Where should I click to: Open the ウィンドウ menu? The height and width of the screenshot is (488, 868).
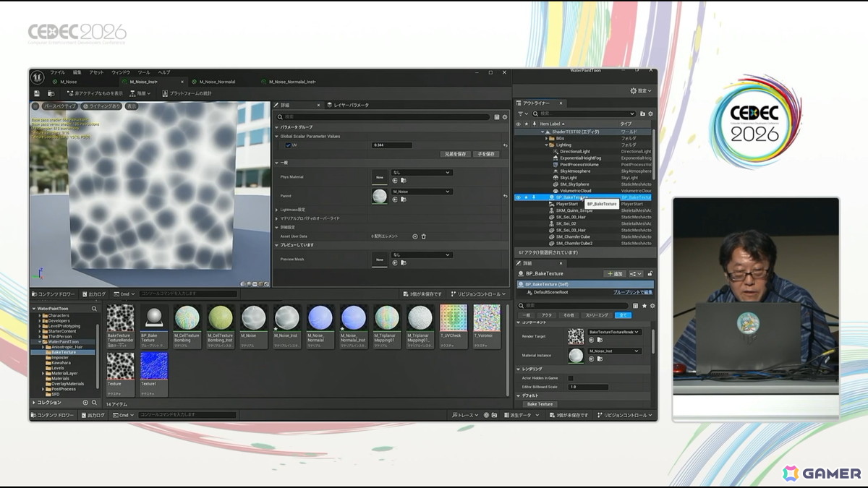tap(121, 72)
